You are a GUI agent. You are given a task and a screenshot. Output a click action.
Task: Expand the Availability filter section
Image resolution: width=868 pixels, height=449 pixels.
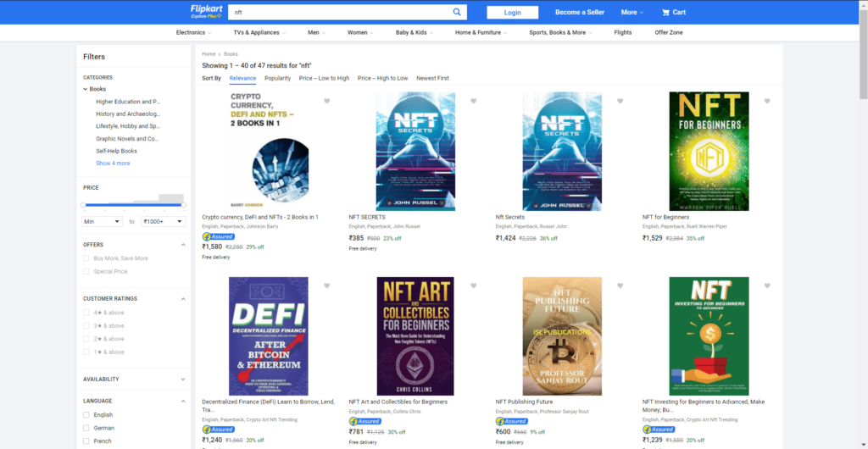(x=183, y=380)
